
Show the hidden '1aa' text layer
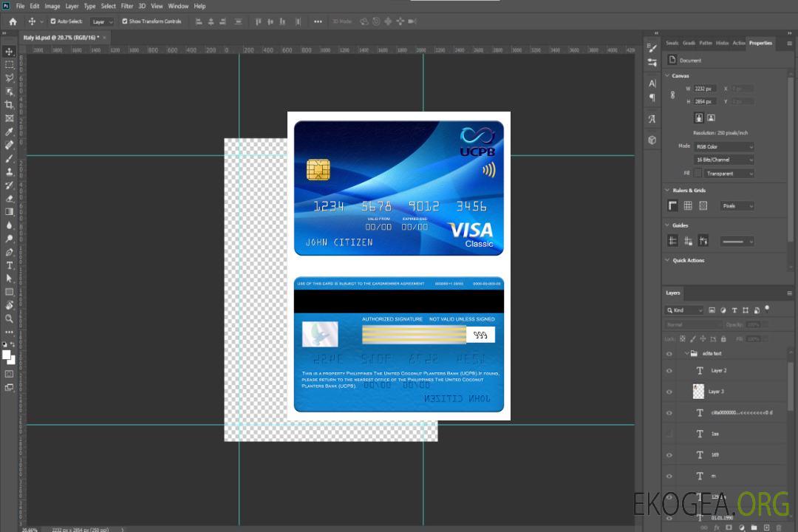[x=669, y=434]
